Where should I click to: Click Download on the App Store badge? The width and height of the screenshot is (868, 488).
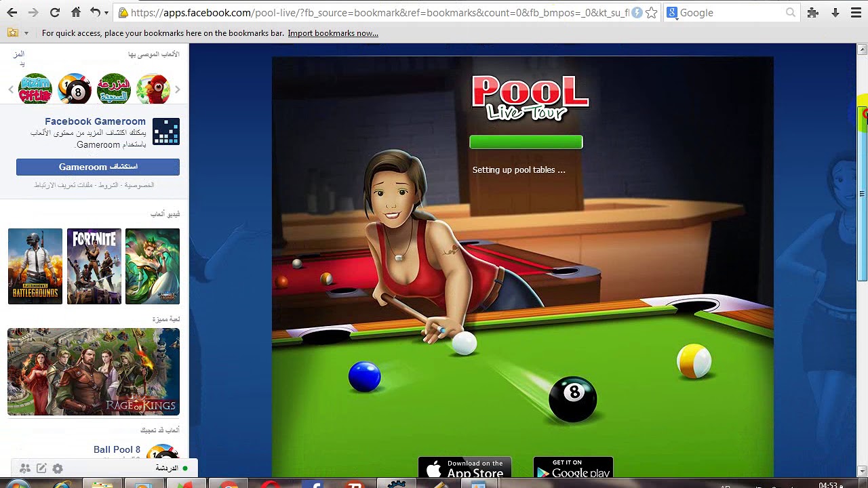point(465,468)
